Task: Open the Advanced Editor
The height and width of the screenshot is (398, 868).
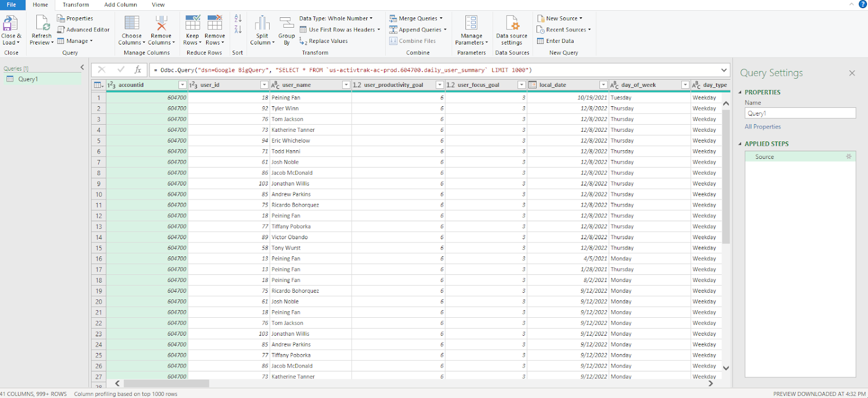Action: coord(83,30)
